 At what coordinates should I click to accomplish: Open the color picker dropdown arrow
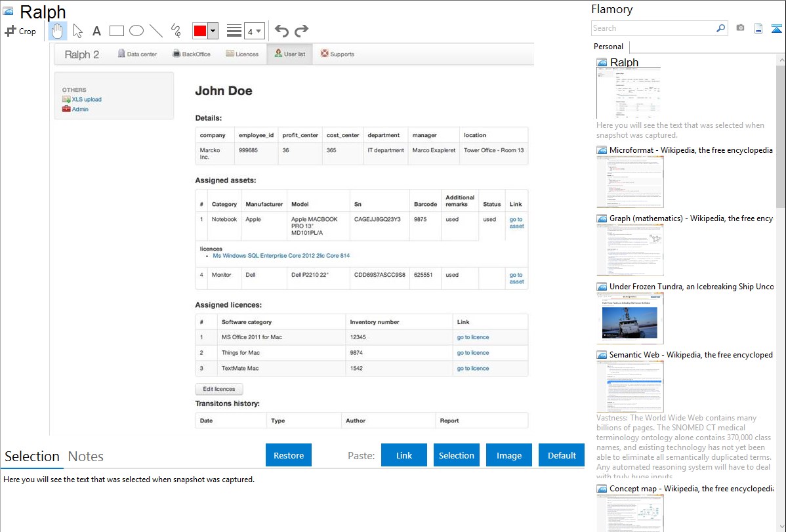tap(213, 31)
